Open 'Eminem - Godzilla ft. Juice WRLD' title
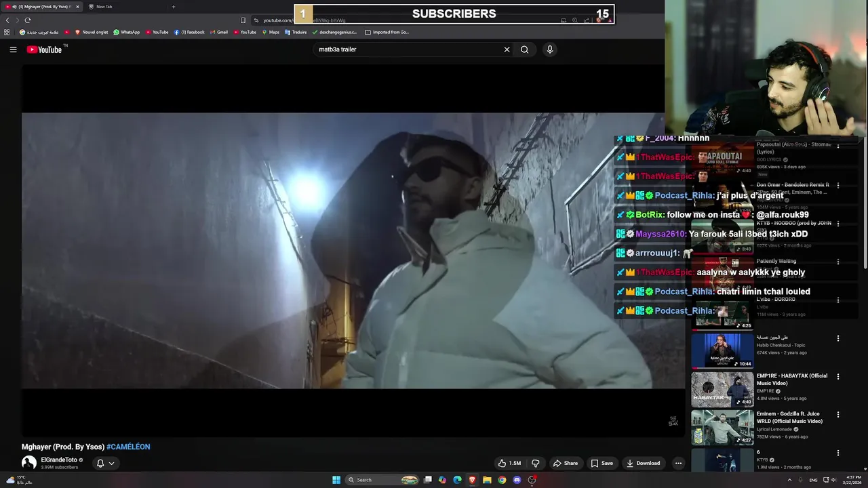 tap(789, 418)
